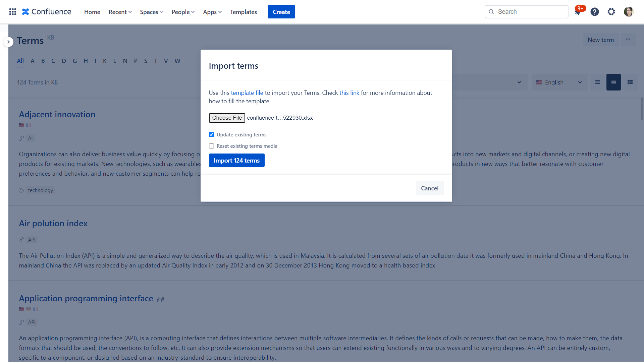Click the user profile avatar
Screen dimensions: 644x362
coord(628,12)
